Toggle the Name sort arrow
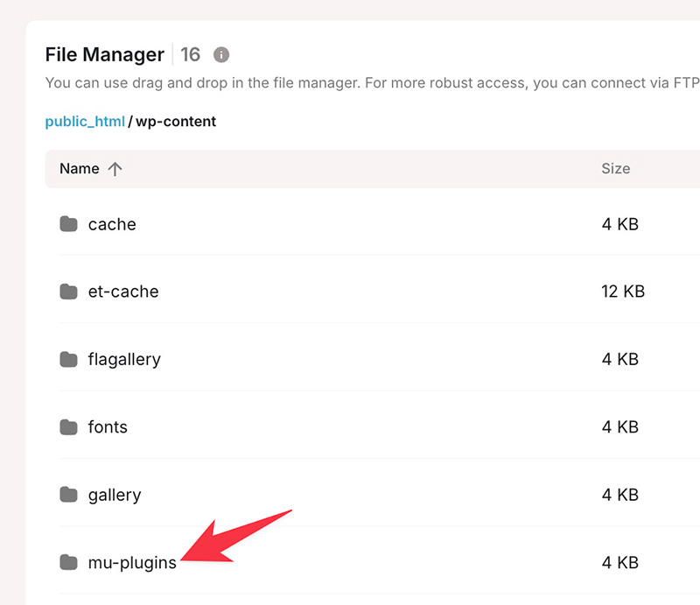This screenshot has height=605, width=700. tap(115, 169)
